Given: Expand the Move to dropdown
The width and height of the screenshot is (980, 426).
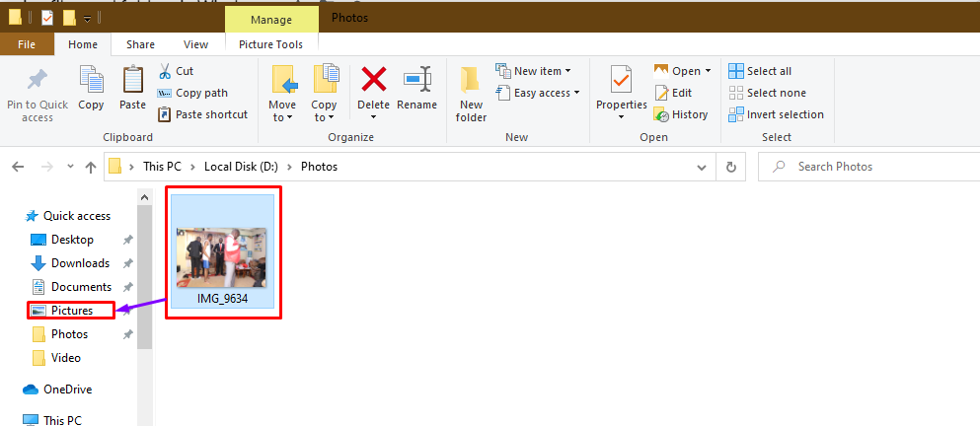Looking at the screenshot, I should click(x=281, y=117).
